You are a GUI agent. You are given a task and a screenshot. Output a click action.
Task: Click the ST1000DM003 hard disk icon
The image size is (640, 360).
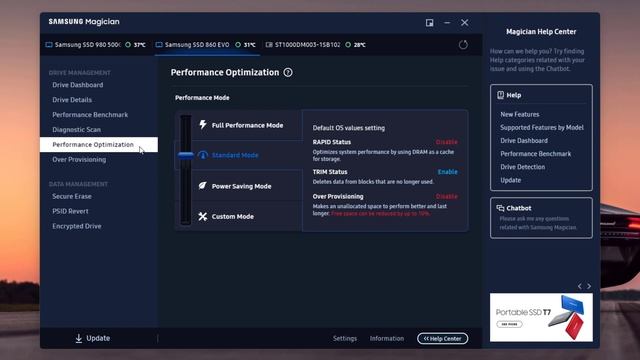[x=269, y=45]
